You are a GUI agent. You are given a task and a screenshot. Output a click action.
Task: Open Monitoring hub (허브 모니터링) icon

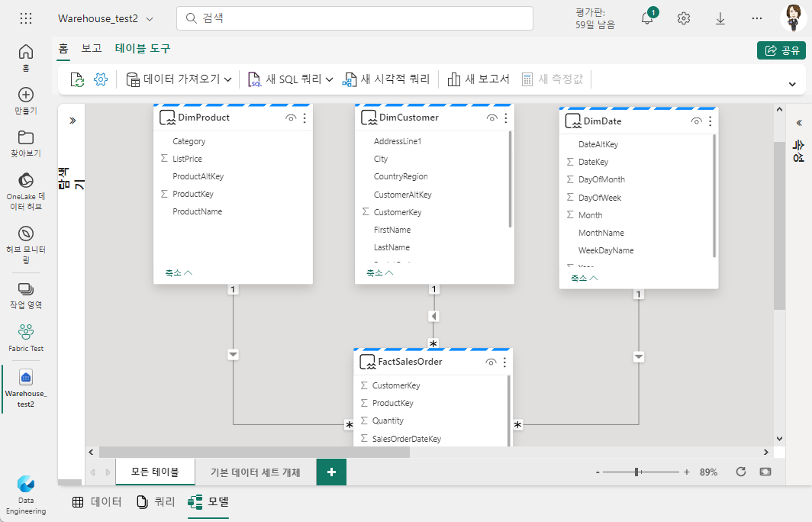(x=26, y=244)
